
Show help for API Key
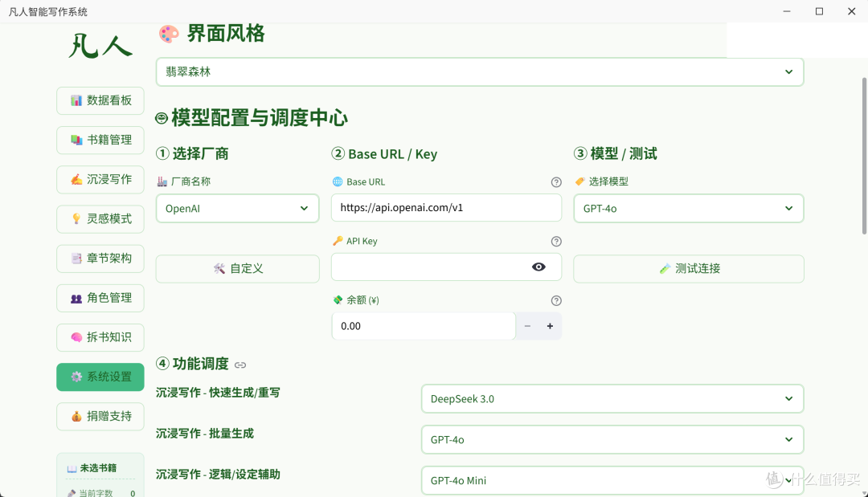click(x=556, y=241)
